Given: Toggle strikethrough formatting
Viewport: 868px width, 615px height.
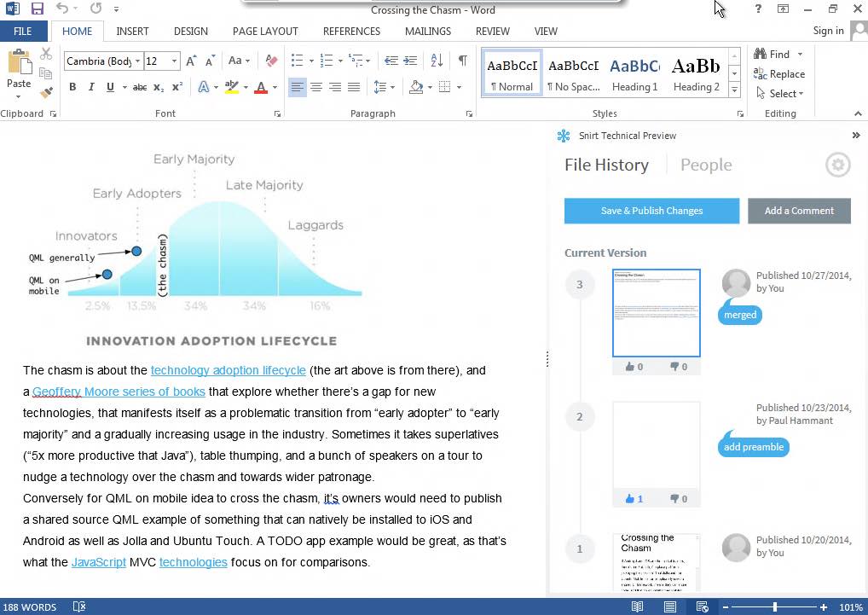Looking at the screenshot, I should pos(140,87).
